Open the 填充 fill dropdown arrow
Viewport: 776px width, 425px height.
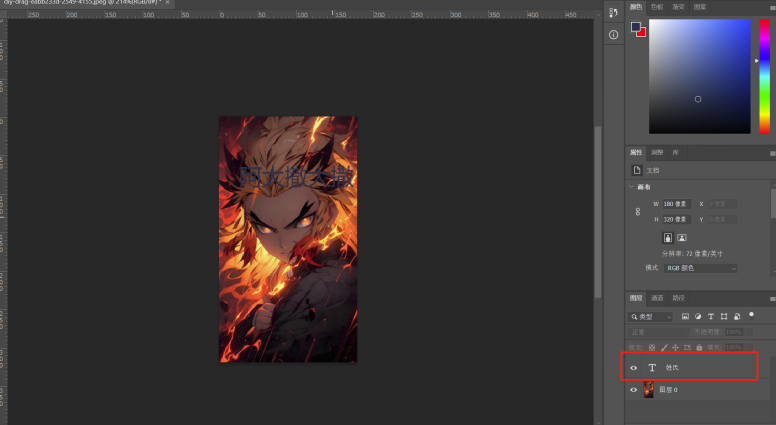point(750,347)
